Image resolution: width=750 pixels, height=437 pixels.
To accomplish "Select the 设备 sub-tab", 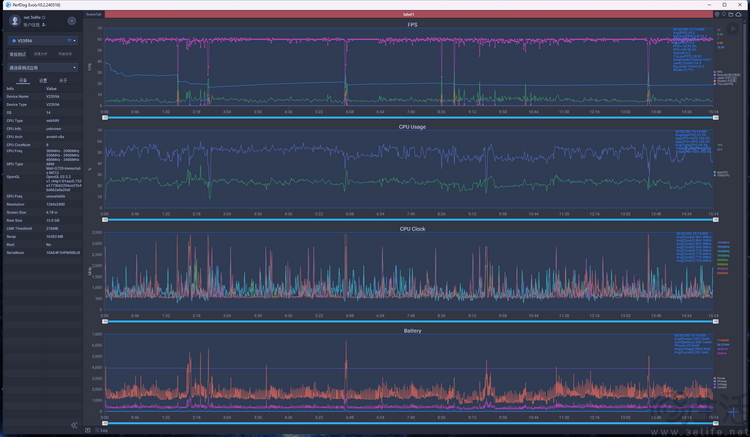I will click(x=22, y=80).
